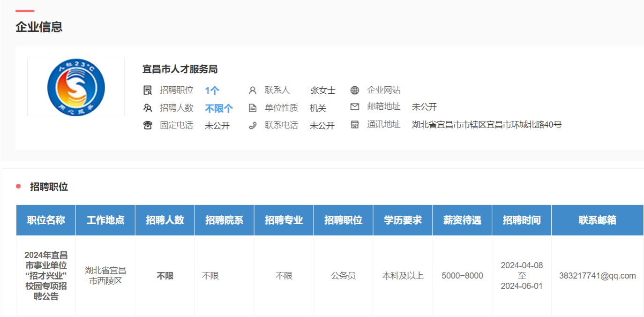Click the 职位名称 column header
Viewport: 644px width, 317px height.
pos(46,220)
